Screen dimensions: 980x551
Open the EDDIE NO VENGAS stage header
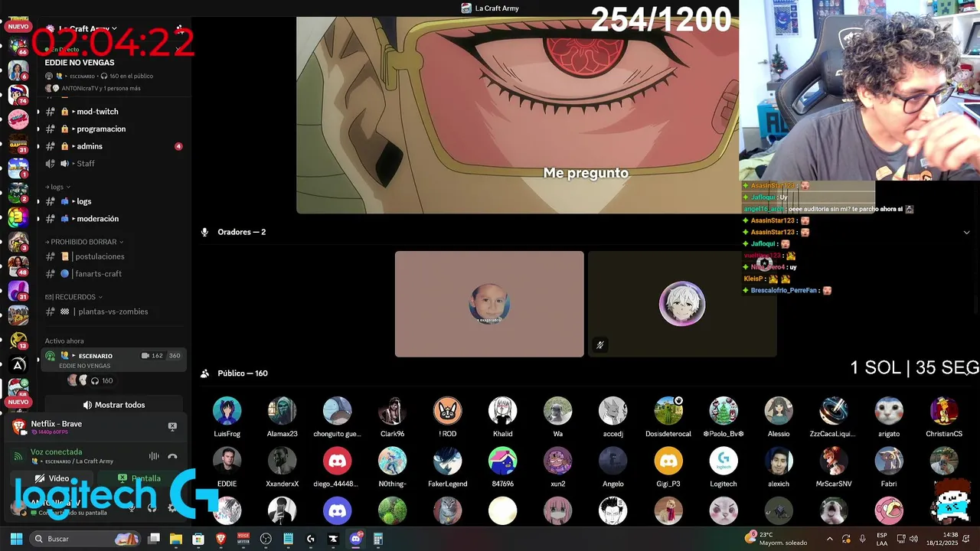point(80,63)
